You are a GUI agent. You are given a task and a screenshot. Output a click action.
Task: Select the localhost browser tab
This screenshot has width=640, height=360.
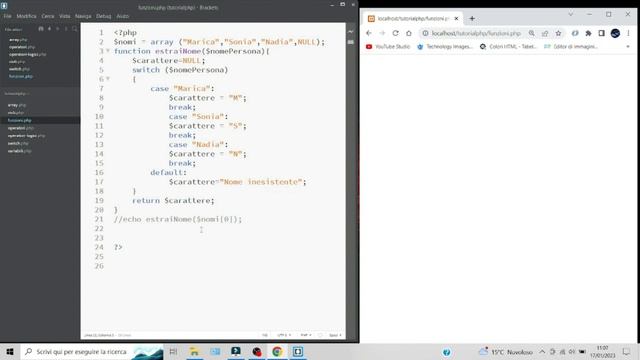tap(413, 18)
